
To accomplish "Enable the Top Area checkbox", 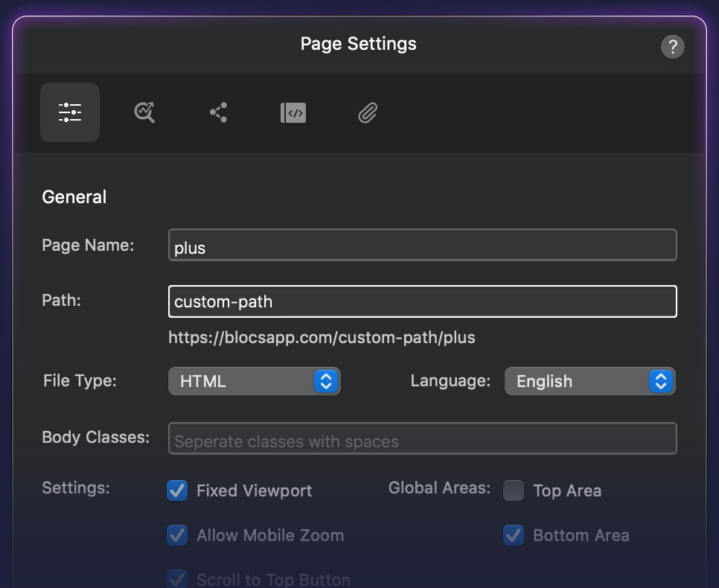I will pos(514,490).
